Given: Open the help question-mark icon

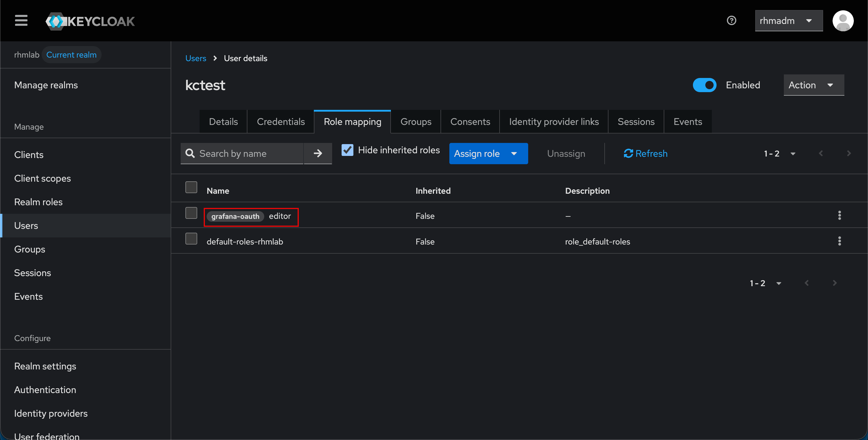Looking at the screenshot, I should click(x=732, y=21).
